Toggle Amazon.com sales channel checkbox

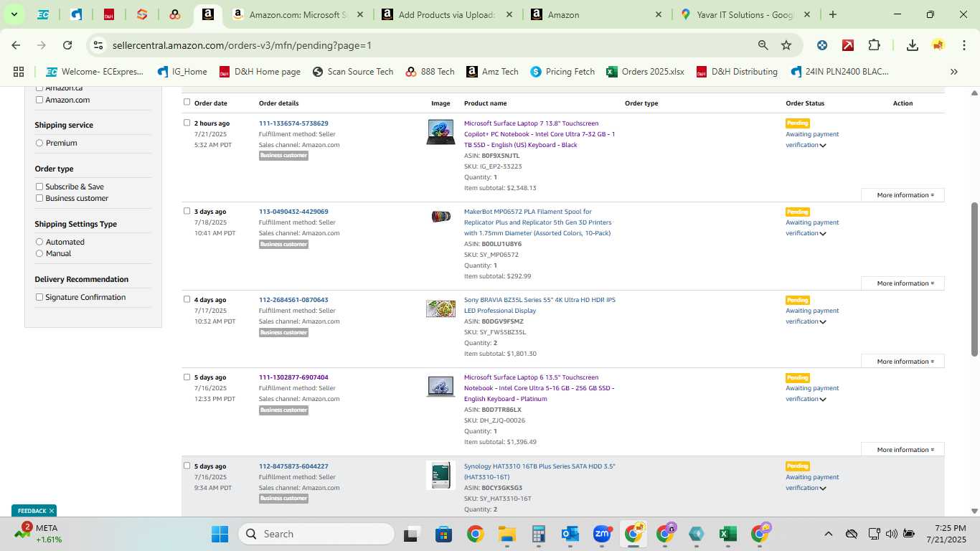pos(39,100)
